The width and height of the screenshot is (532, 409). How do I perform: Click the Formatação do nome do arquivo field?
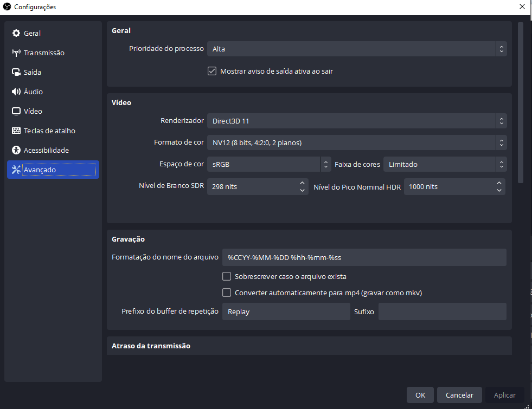tap(364, 257)
